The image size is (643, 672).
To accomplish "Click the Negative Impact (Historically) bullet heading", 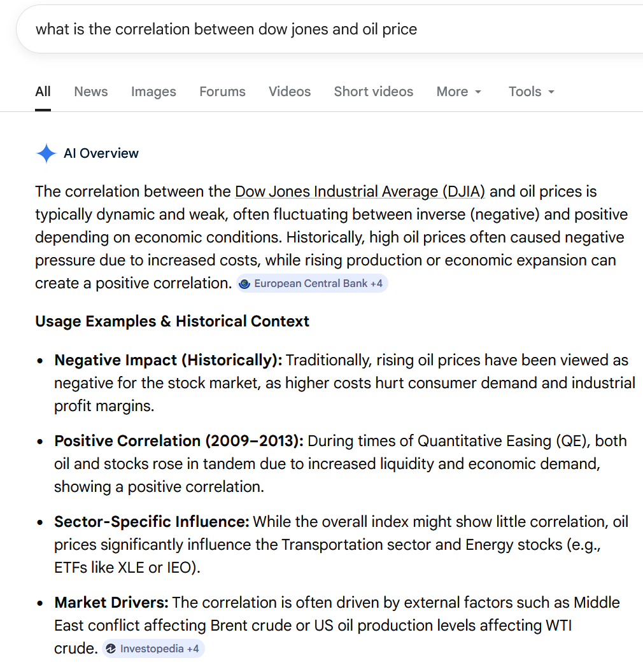I will tap(168, 360).
